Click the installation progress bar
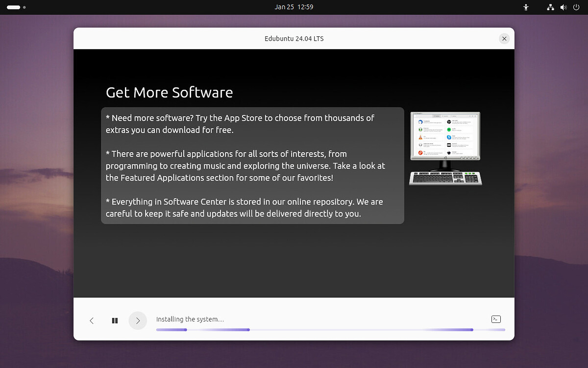 (x=330, y=329)
